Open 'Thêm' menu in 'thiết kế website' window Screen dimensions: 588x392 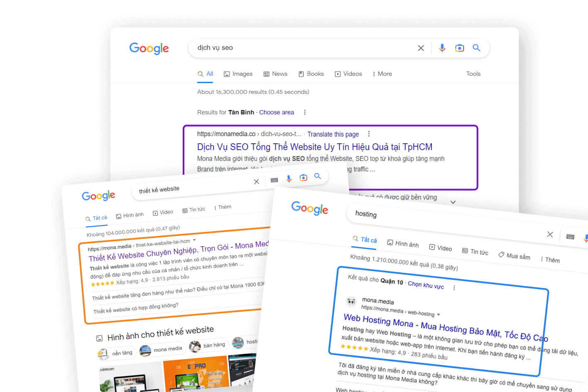(x=223, y=207)
